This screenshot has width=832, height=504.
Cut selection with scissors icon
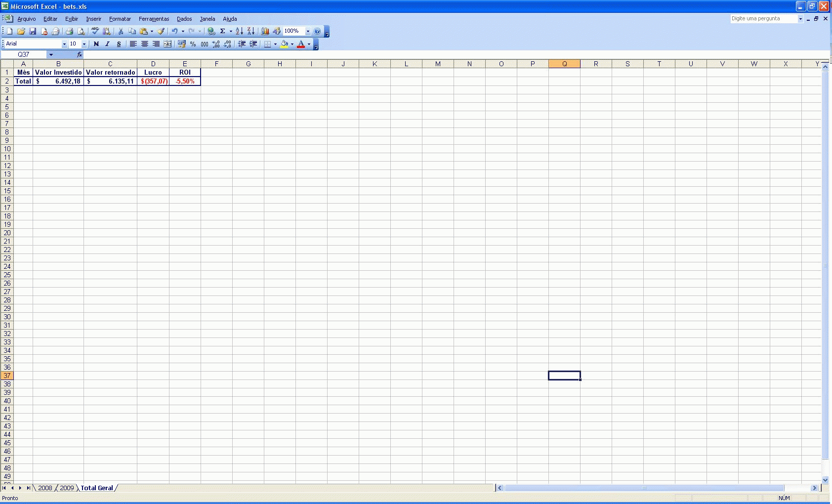[x=121, y=31]
